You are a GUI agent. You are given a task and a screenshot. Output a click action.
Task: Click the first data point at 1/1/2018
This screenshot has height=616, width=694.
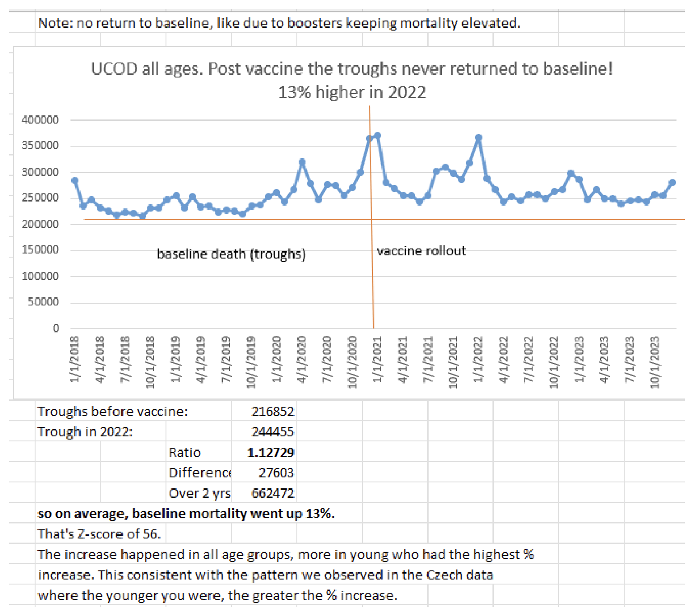tap(75, 181)
